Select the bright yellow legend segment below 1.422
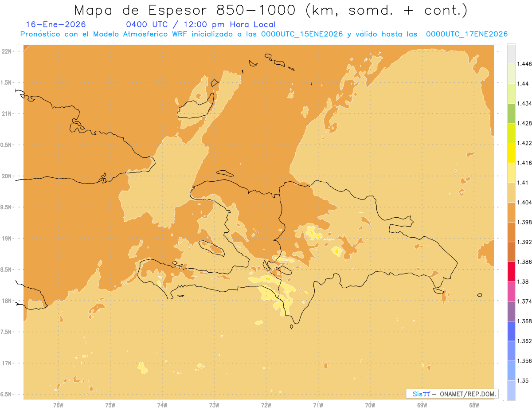This screenshot has width=532, height=411. [511, 153]
